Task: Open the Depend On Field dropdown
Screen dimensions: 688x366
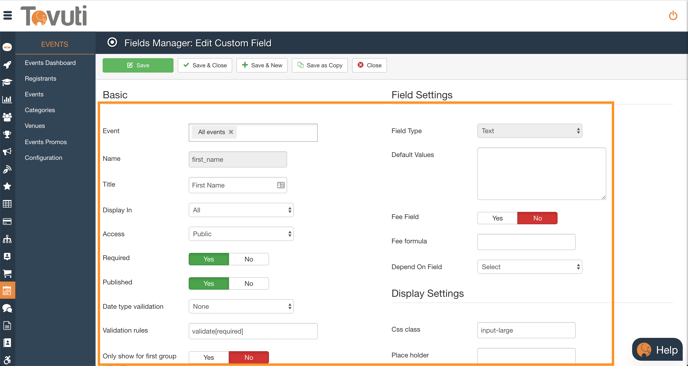Action: coord(530,267)
